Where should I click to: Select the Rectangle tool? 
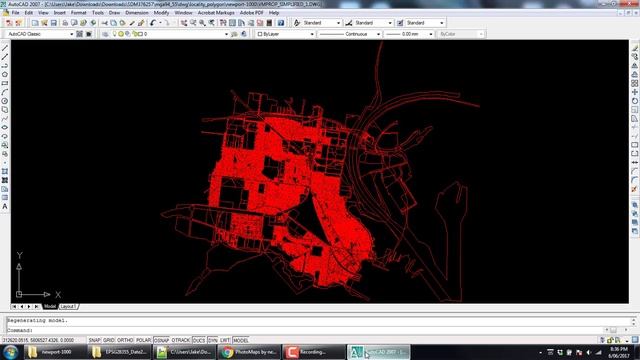point(5,83)
